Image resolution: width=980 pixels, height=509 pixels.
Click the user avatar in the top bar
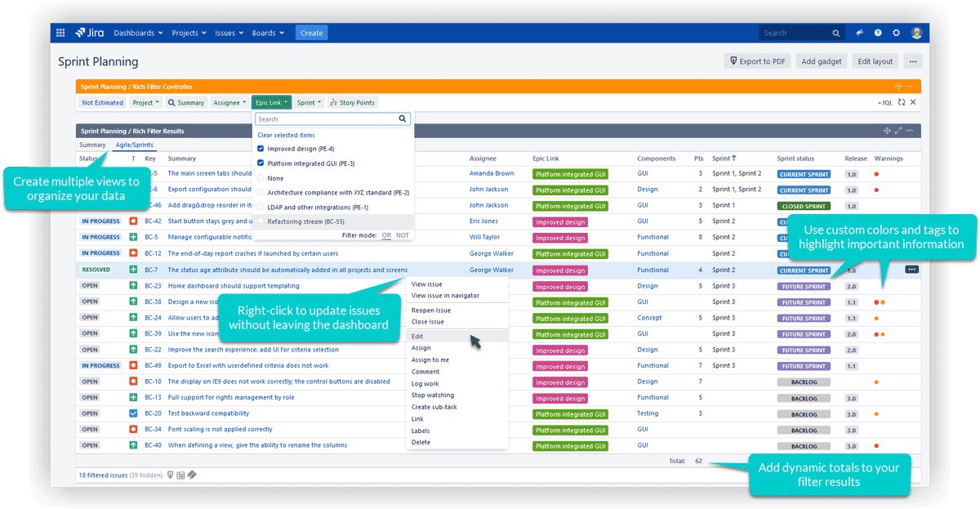917,33
